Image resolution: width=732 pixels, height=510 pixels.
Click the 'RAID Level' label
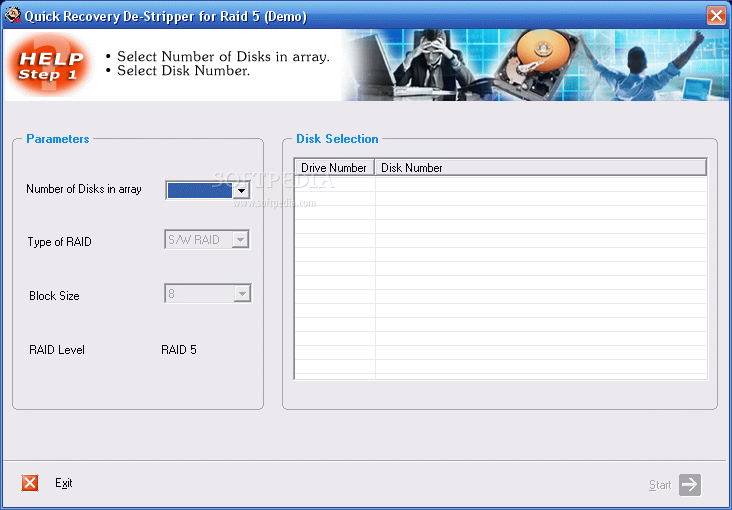(56, 350)
